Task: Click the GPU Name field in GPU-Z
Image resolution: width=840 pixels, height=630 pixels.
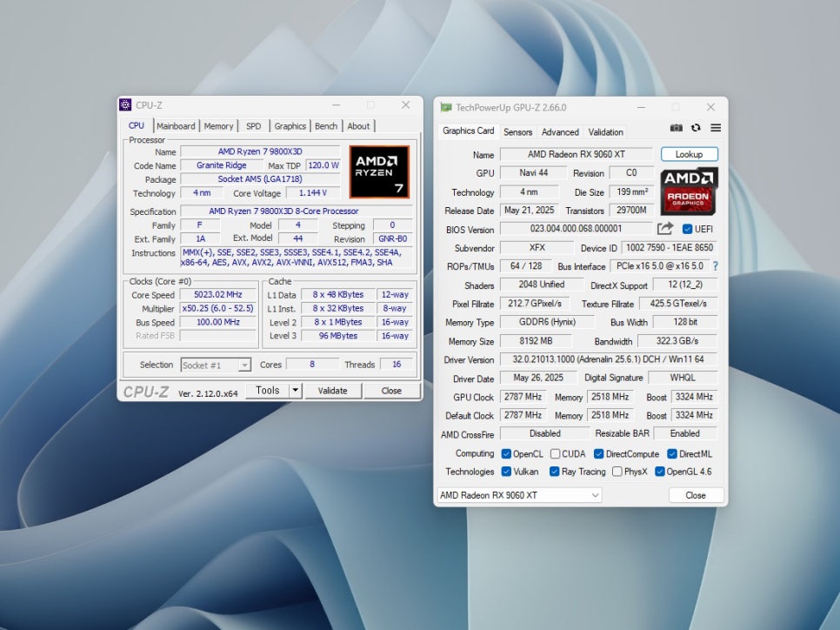Action: (577, 154)
